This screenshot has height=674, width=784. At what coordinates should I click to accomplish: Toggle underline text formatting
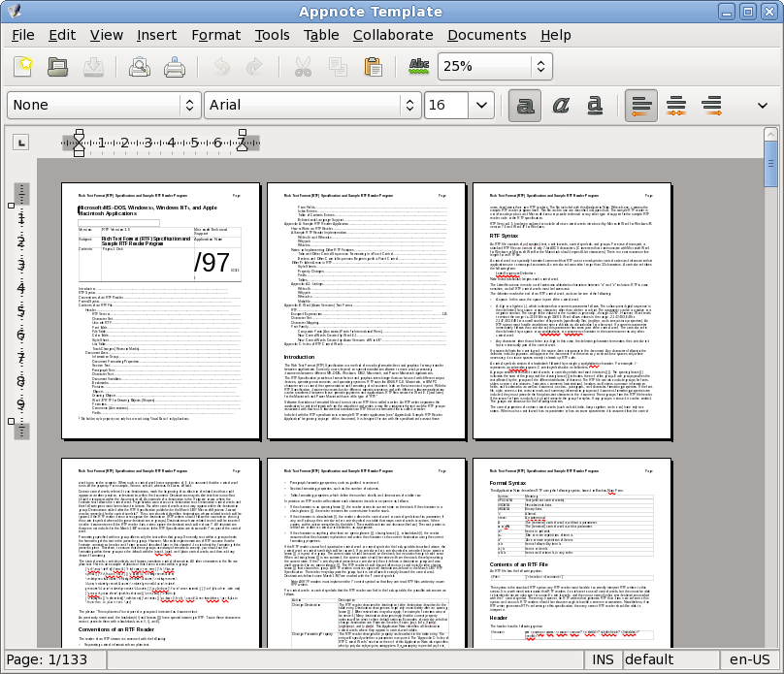coord(595,106)
